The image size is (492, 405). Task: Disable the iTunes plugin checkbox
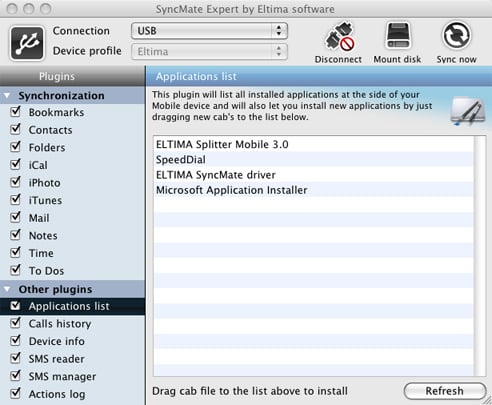(16, 200)
